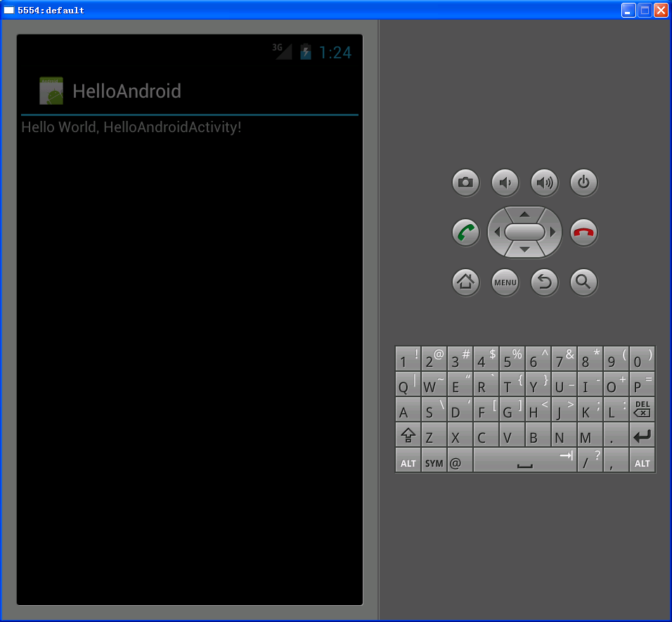Click the T key on keyboard
672x622 pixels.
tap(512, 384)
